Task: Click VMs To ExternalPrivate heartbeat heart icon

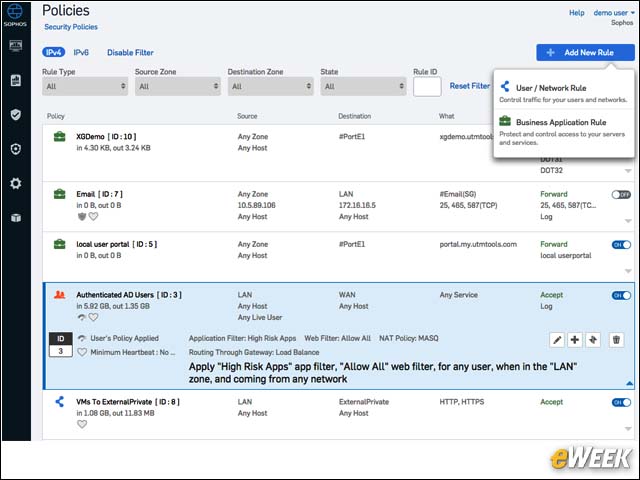Action: [82, 424]
